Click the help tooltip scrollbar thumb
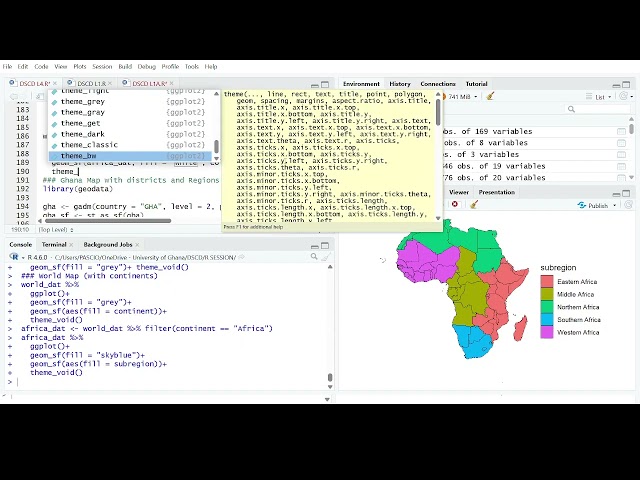The height and width of the screenshot is (480, 640). (x=438, y=111)
